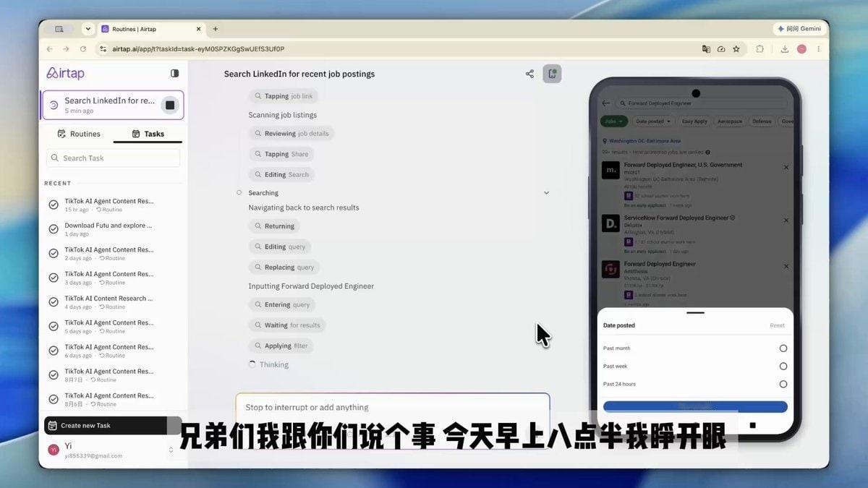Click the Waiting for results step
This screenshot has width=868, height=488.
point(287,325)
